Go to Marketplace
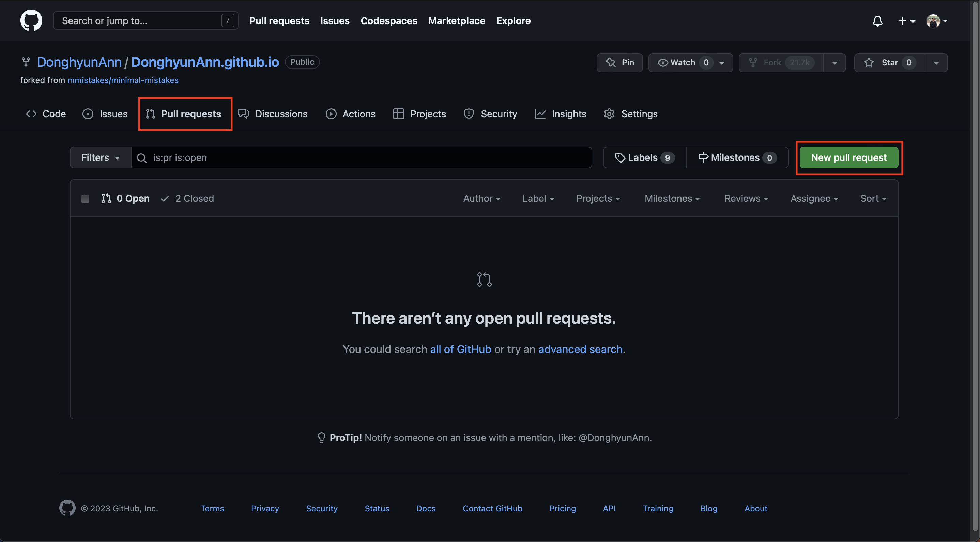This screenshot has height=542, width=980. point(457,20)
